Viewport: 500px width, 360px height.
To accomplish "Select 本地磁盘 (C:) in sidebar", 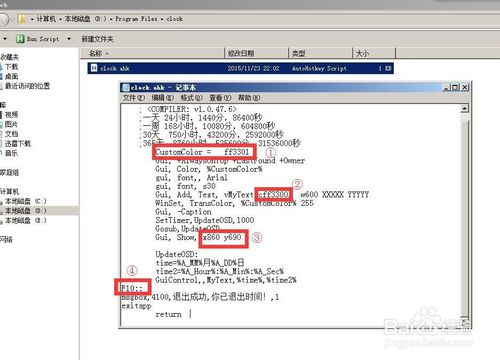I will [x=25, y=201].
